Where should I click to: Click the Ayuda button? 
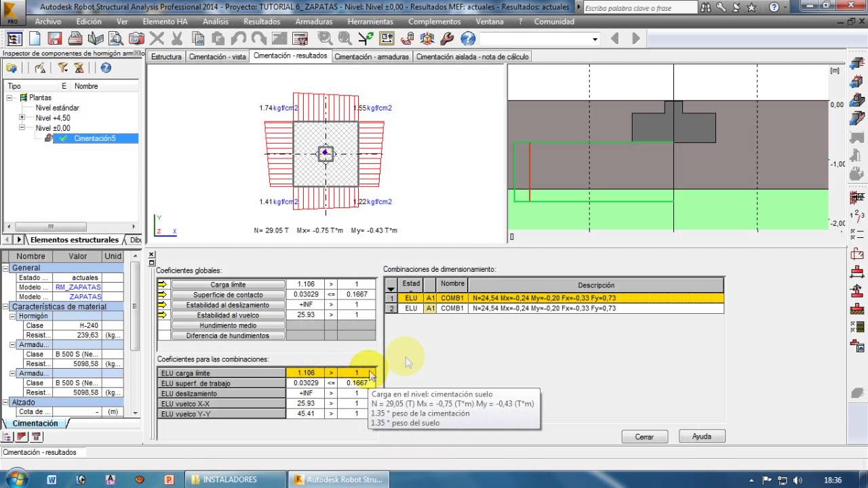click(702, 436)
